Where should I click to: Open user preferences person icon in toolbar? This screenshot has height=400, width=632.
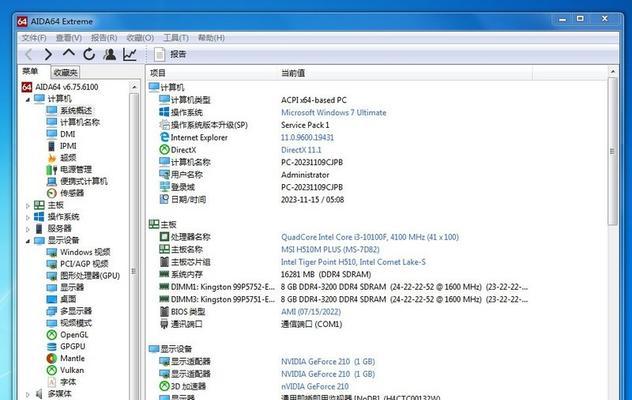coord(109,54)
